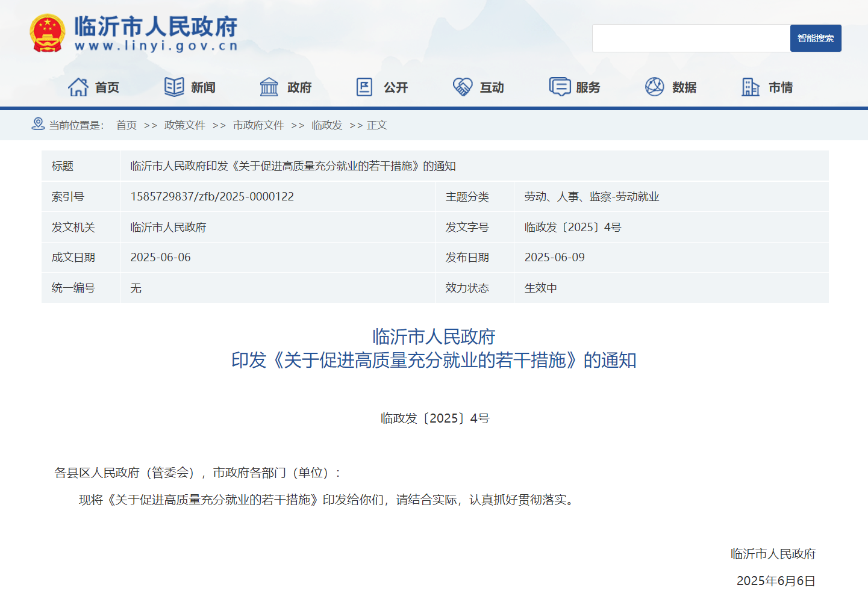Click the validity status 生效中
This screenshot has width=868, height=611.
coord(540,288)
